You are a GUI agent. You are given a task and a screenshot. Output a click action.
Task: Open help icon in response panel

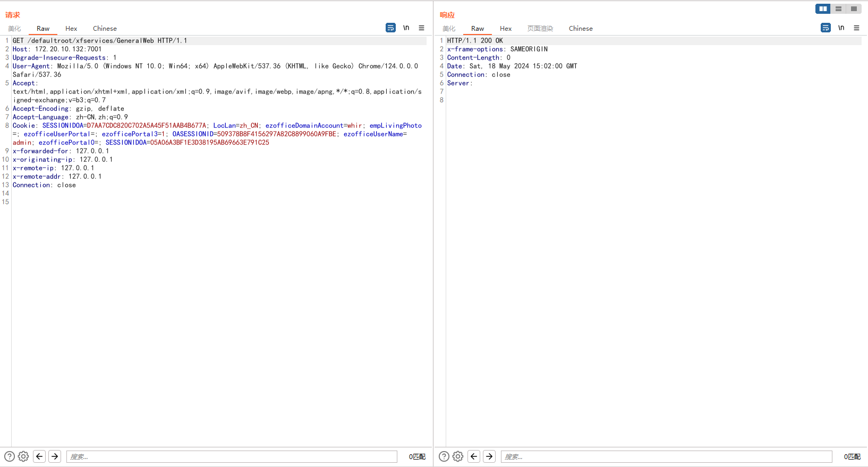444,456
